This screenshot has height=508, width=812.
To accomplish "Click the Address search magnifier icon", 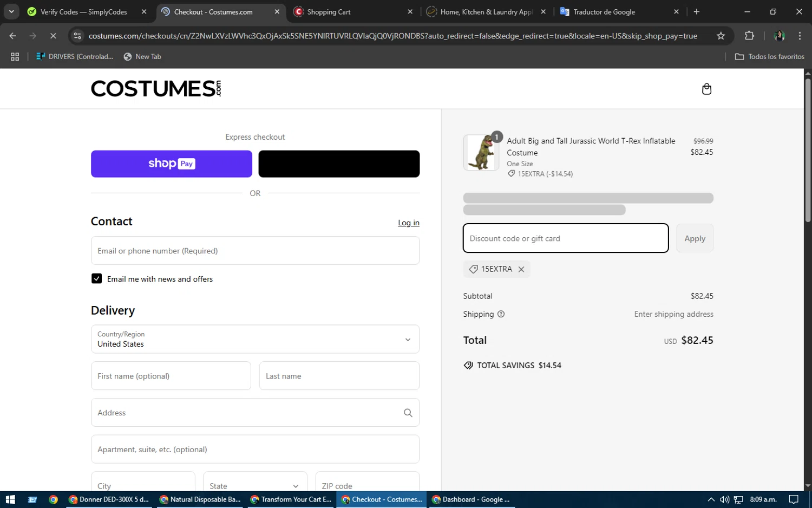I will click(408, 413).
